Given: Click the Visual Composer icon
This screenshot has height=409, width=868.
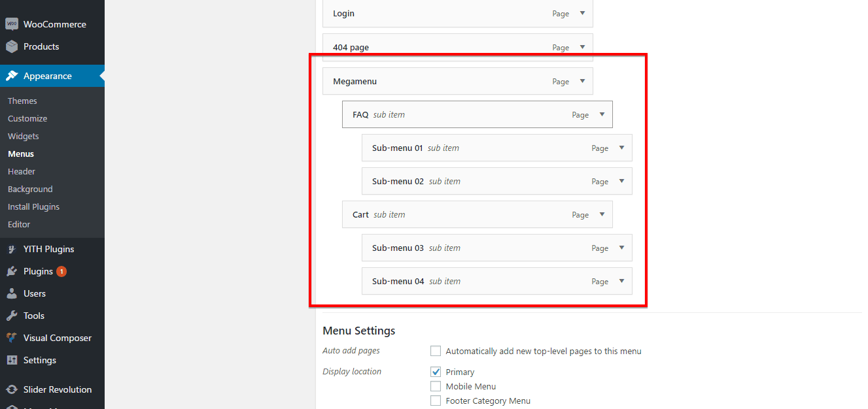Looking at the screenshot, I should pos(12,338).
